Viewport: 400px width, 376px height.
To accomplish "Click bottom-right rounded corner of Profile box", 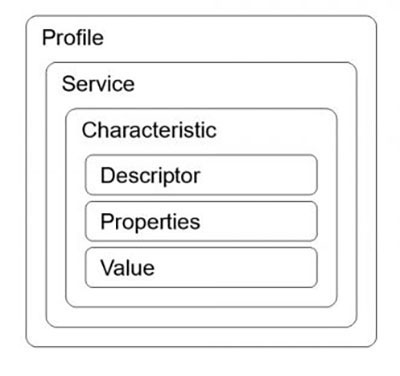I will (x=374, y=344).
